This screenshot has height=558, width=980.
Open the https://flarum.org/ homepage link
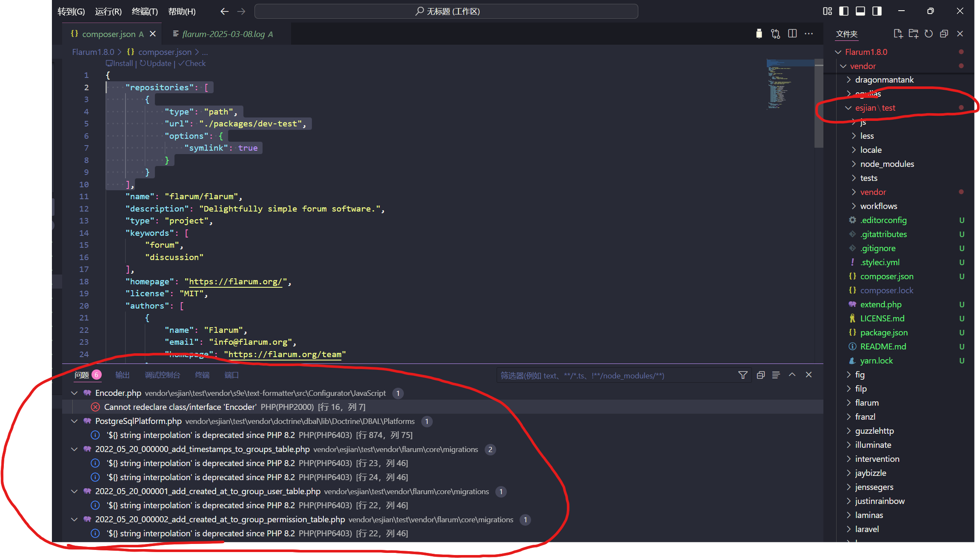235,282
